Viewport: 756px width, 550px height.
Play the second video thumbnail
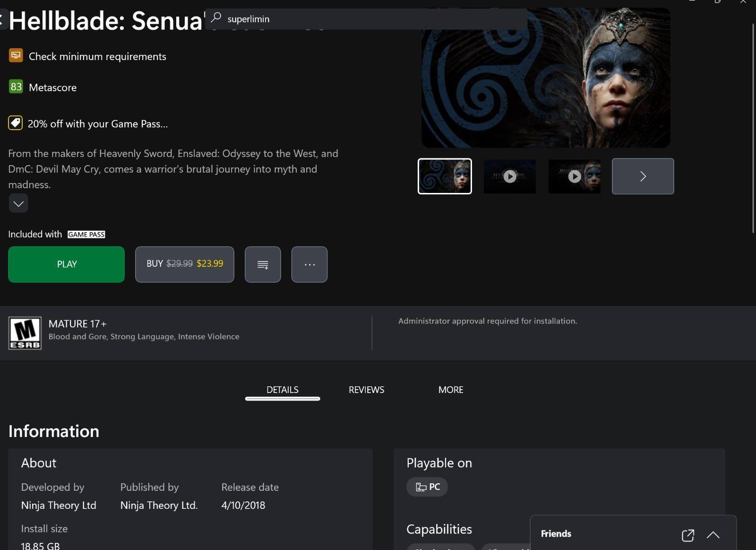574,176
